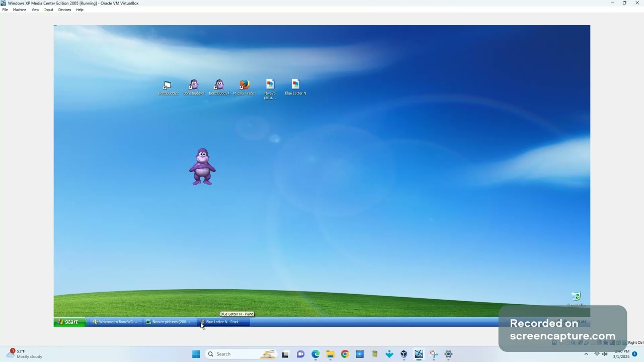The image size is (644, 362).
Task: Show hidden system tray icons chevron
Action: [586, 354]
